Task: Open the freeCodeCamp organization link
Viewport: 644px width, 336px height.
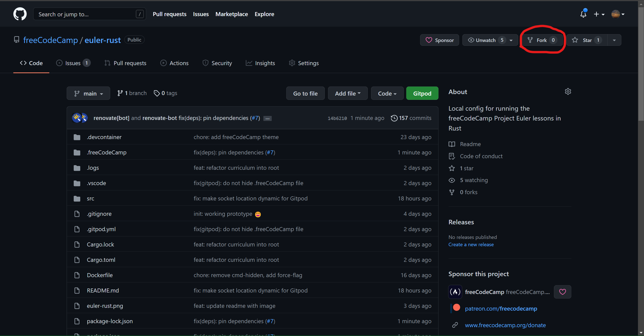Action: pos(51,40)
